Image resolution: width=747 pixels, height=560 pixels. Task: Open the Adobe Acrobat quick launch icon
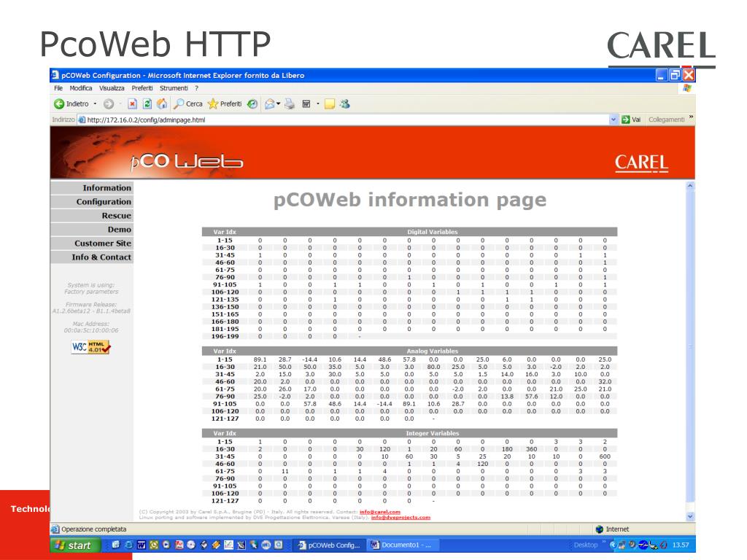pos(179,545)
